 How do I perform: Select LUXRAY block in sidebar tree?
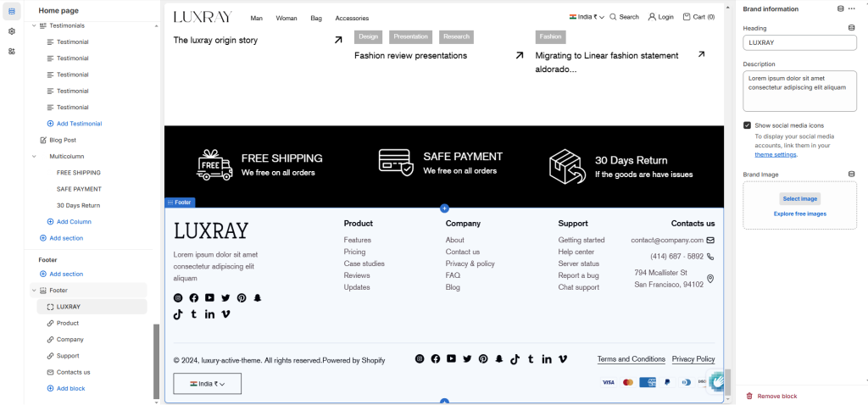click(x=92, y=307)
